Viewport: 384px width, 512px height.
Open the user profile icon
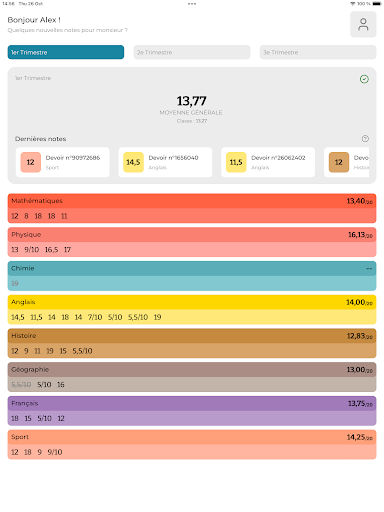coord(363,24)
